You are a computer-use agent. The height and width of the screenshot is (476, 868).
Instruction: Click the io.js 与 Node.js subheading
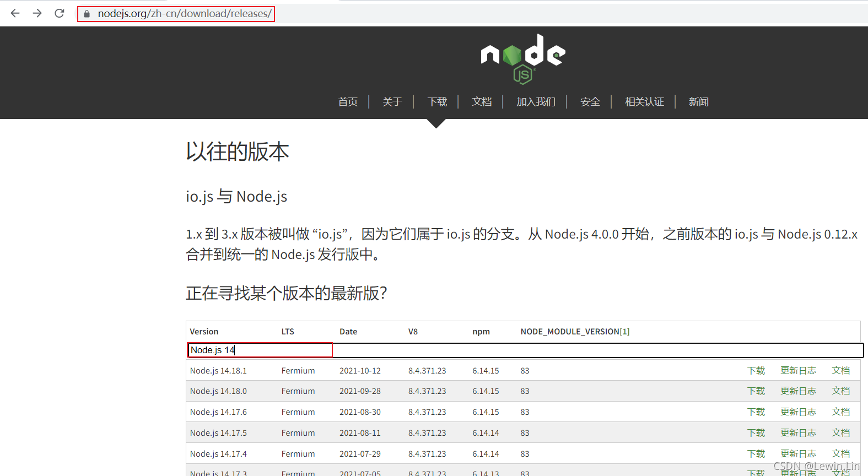236,196
